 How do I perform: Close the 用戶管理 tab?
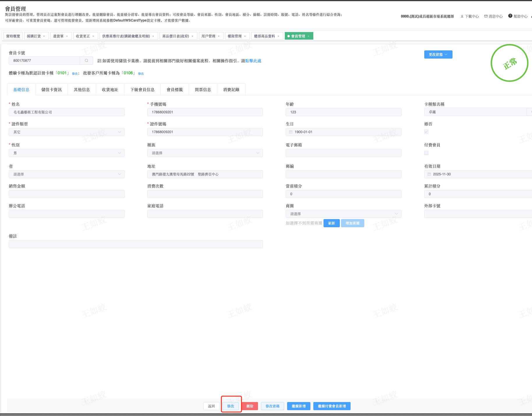click(219, 36)
